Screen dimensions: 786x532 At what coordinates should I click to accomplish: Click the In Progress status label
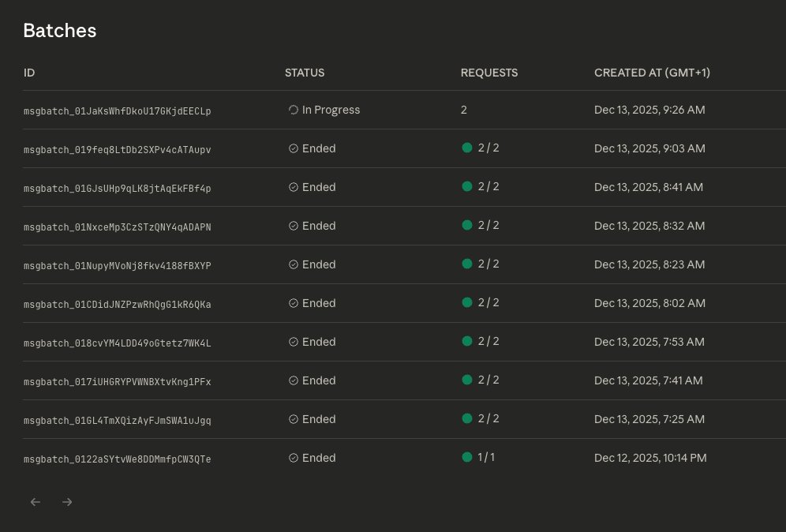point(331,110)
